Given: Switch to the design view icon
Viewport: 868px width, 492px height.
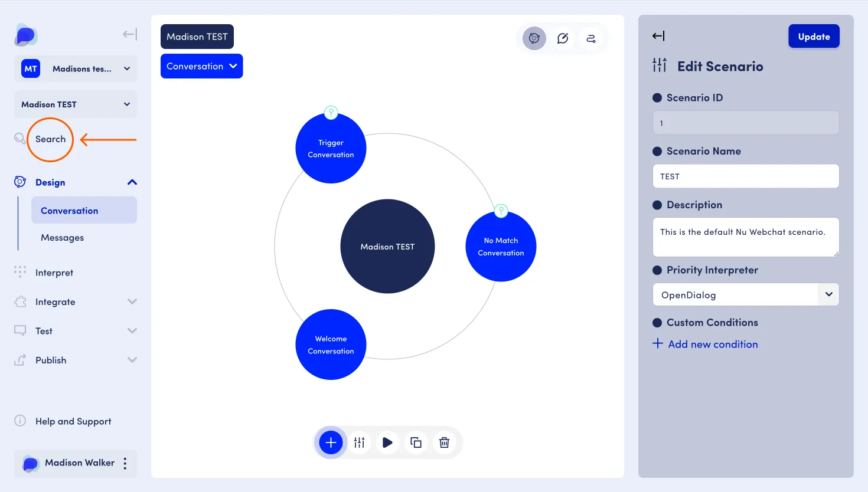Looking at the screenshot, I should click(x=534, y=38).
